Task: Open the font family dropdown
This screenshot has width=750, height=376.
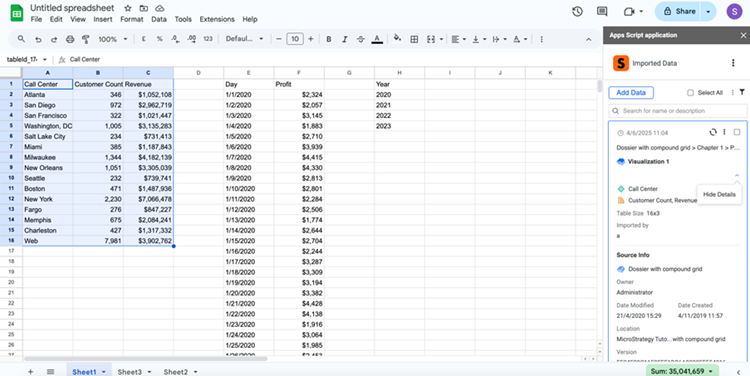Action: (244, 39)
